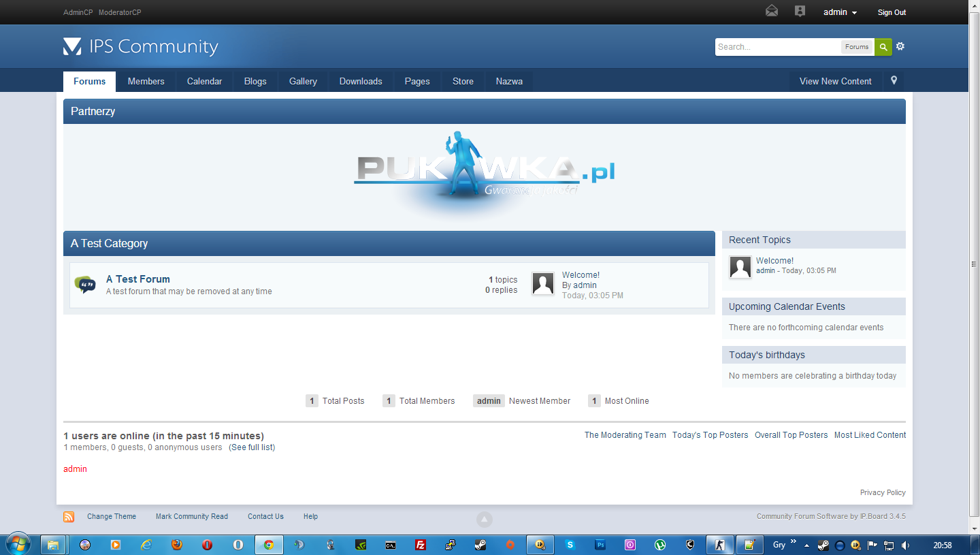The image size is (980, 555).
Task: Click the quick navigation pin icon
Action: [894, 80]
